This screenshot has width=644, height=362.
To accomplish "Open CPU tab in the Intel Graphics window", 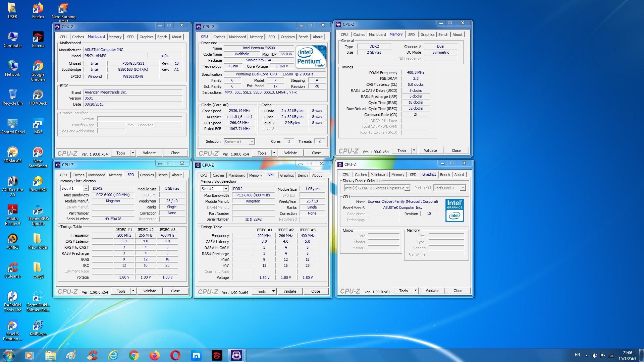I will (x=346, y=175).
